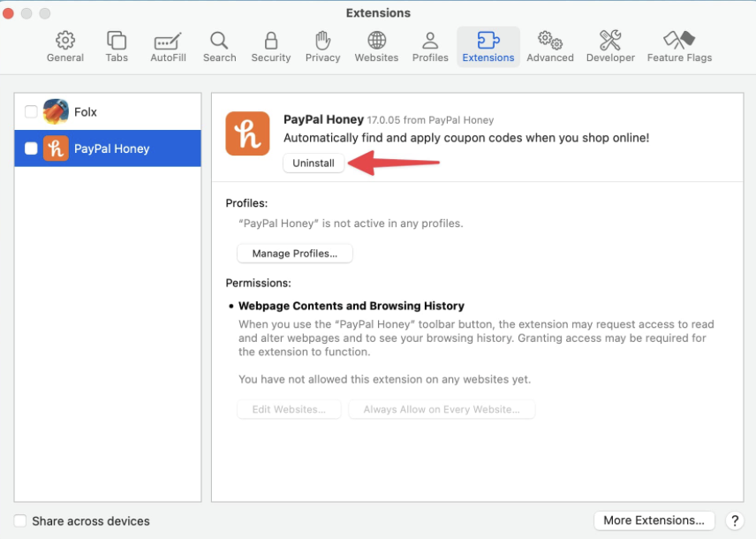This screenshot has width=756, height=539.
Task: Select the Privacy hand icon tab
Action: pyautogui.click(x=322, y=47)
